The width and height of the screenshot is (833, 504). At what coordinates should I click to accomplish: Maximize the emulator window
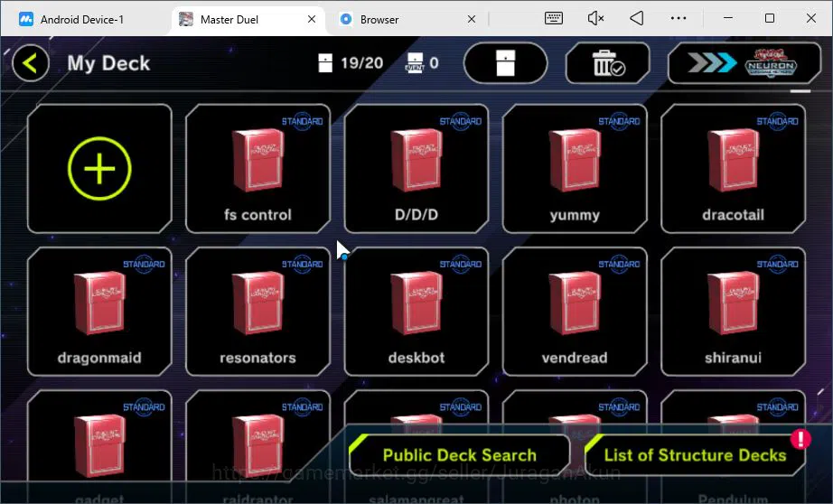point(769,19)
